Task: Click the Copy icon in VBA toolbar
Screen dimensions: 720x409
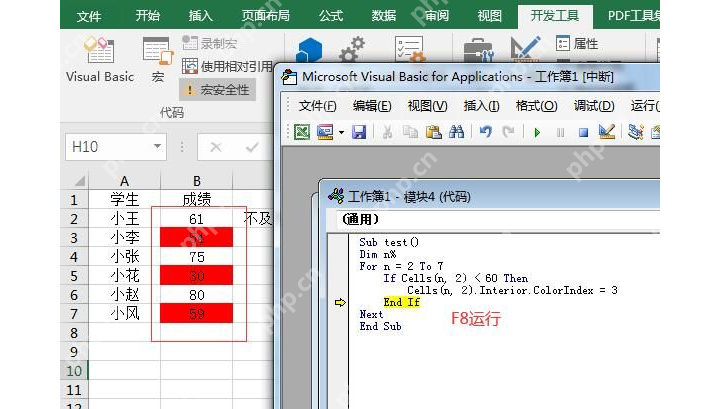Action: pyautogui.click(x=410, y=132)
